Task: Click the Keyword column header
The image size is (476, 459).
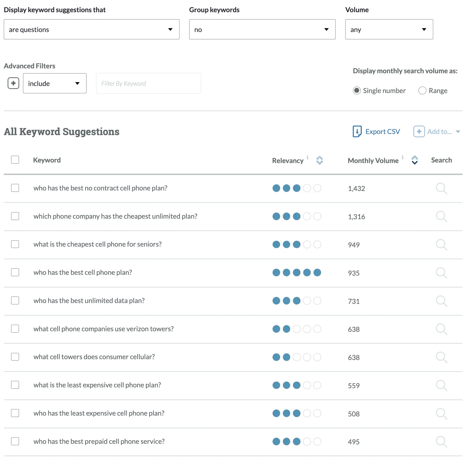Action: pos(47,160)
